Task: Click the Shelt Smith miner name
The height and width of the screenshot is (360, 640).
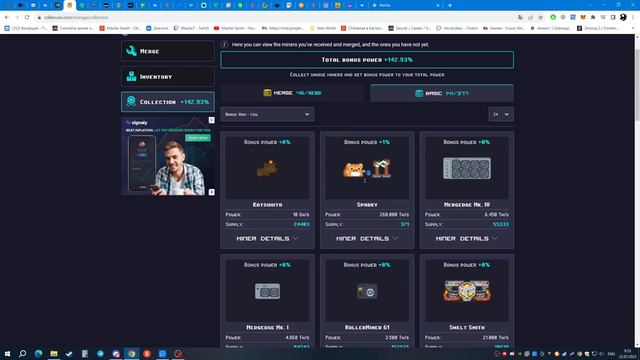Action: [467, 327]
